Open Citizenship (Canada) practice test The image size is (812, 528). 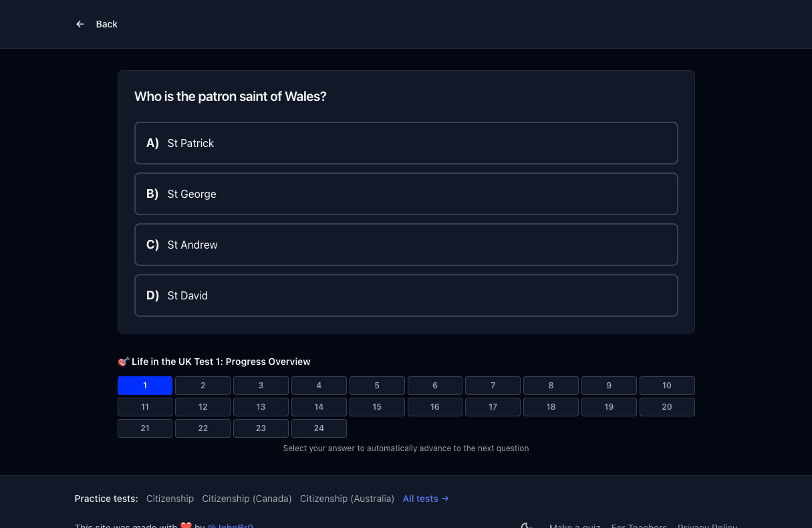[x=247, y=499]
